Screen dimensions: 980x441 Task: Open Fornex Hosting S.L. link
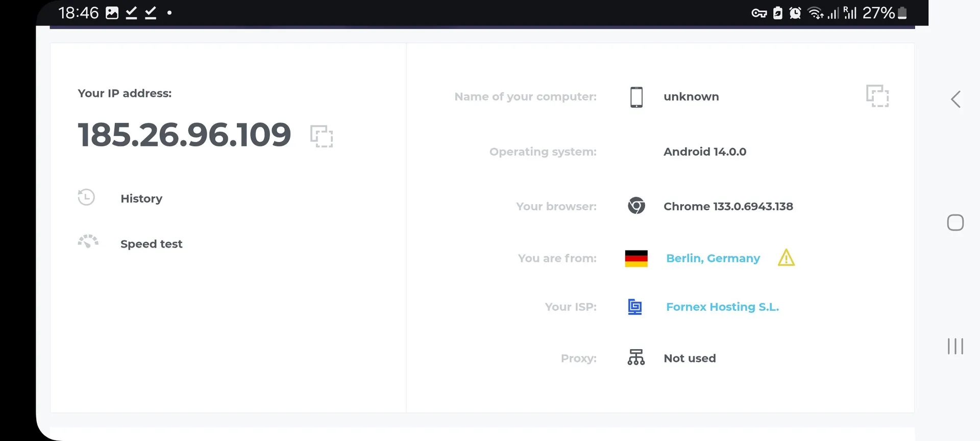click(x=722, y=307)
